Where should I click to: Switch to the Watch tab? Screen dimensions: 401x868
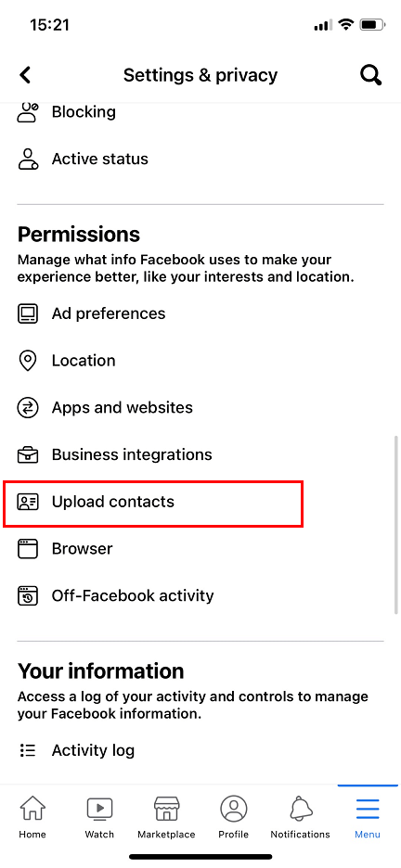click(x=99, y=817)
